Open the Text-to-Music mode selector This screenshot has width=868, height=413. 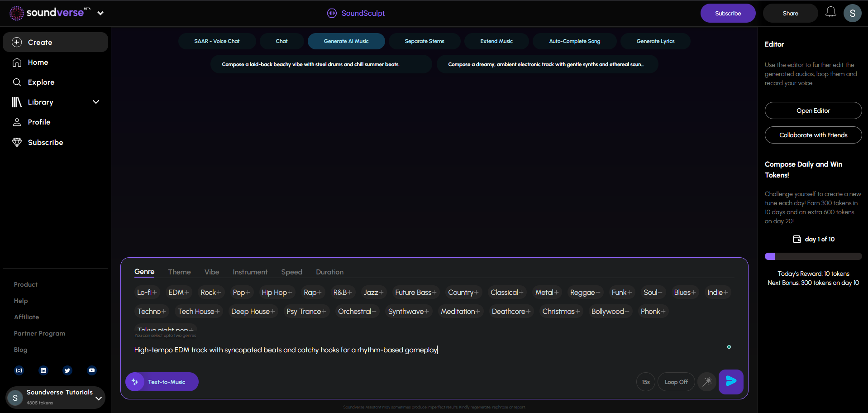pos(162,382)
